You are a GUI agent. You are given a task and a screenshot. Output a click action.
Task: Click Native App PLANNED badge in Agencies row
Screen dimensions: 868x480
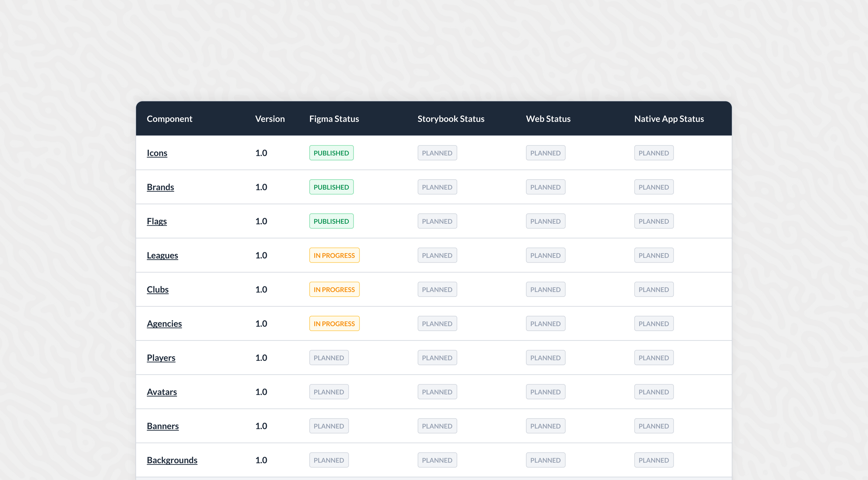(654, 323)
